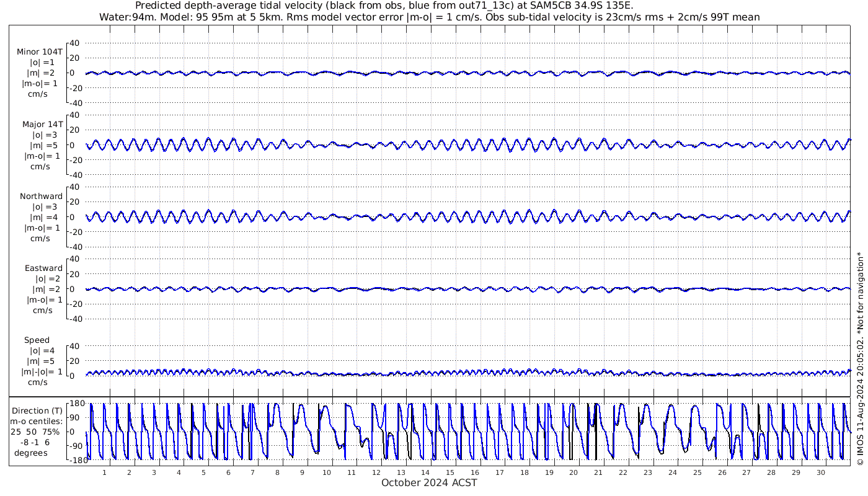
Task: Select the "-90" tick on the Direction axis
Action: click(x=78, y=446)
